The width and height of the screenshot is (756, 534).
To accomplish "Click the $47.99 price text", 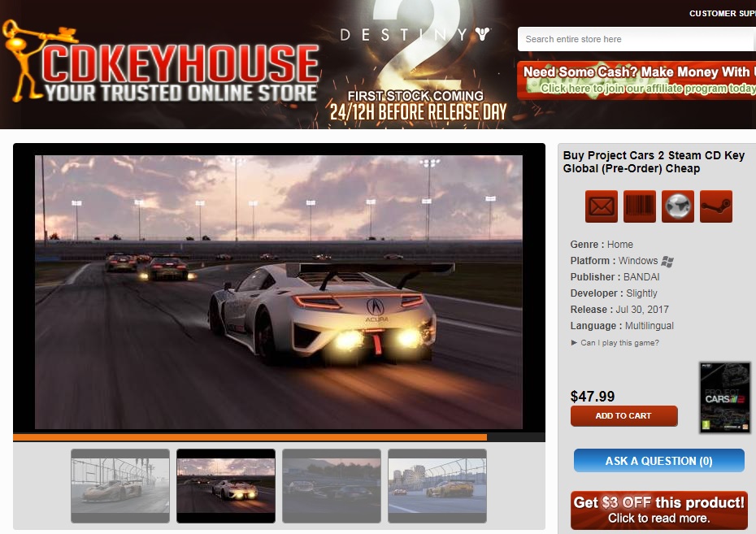I will click(x=592, y=396).
